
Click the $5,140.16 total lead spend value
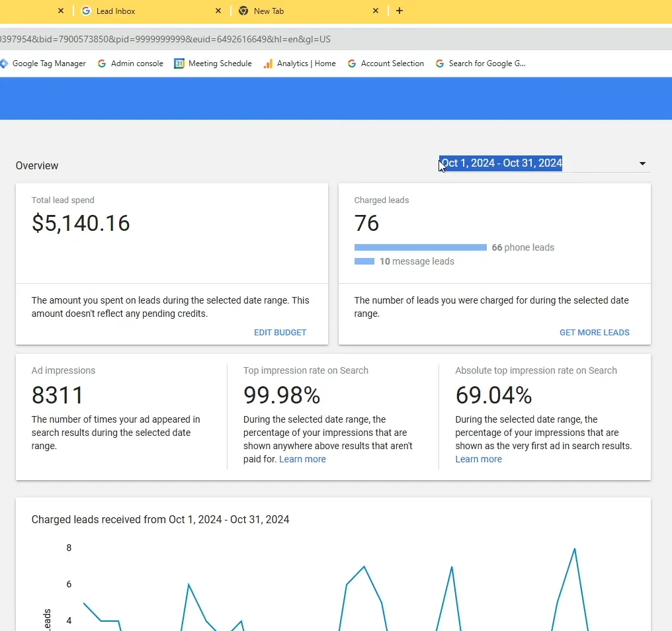coord(81,224)
